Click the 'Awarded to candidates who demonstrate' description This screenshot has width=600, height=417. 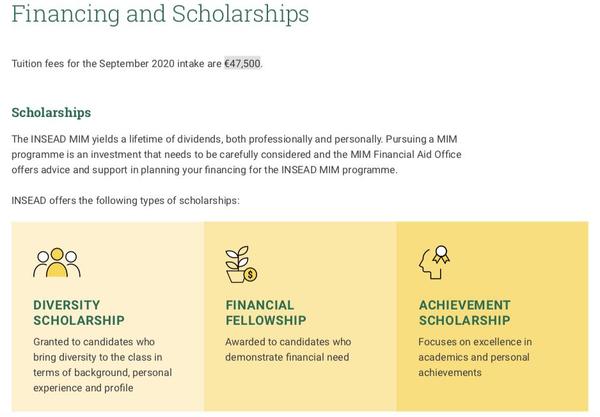(x=288, y=349)
